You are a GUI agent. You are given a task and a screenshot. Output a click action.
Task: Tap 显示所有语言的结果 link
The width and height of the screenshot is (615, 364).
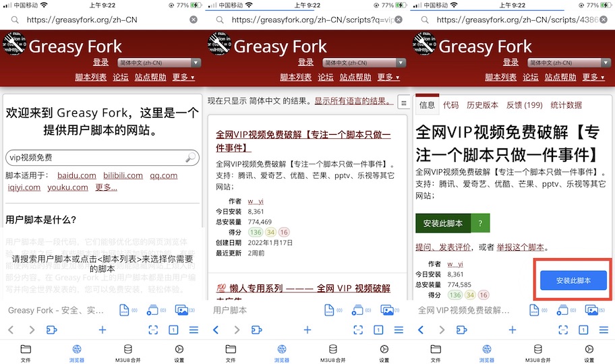pyautogui.click(x=353, y=101)
